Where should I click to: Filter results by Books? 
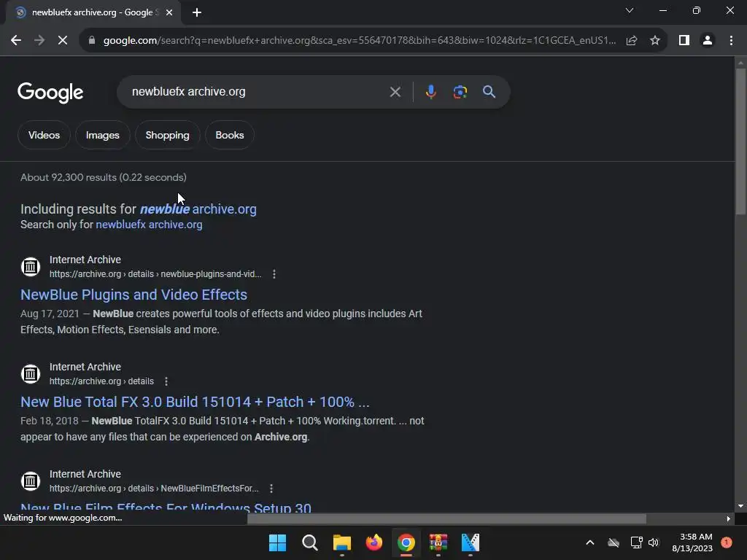[x=230, y=135]
